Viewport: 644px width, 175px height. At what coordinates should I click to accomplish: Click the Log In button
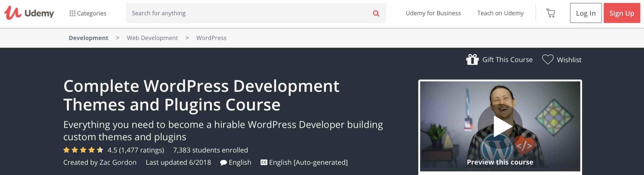point(586,13)
